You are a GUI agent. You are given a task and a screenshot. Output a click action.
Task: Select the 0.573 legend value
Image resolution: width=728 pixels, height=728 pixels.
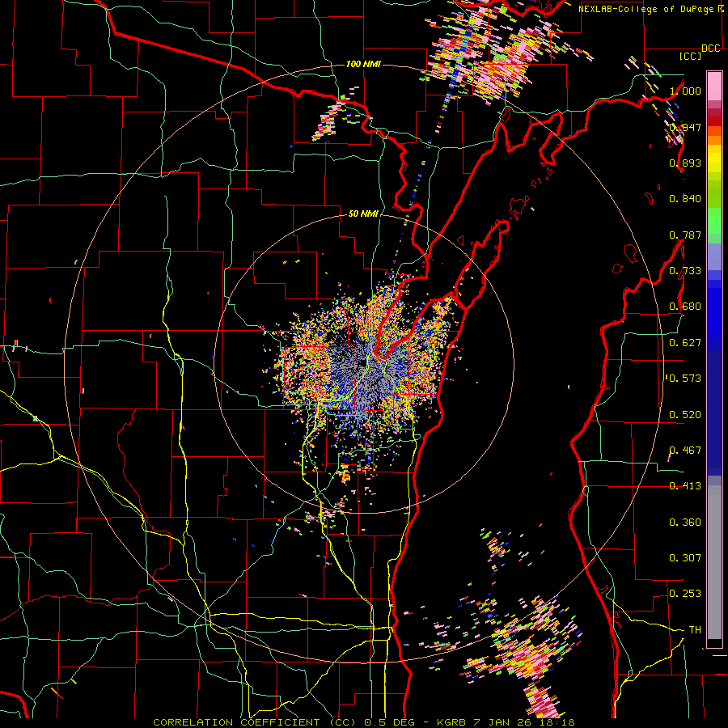click(685, 379)
